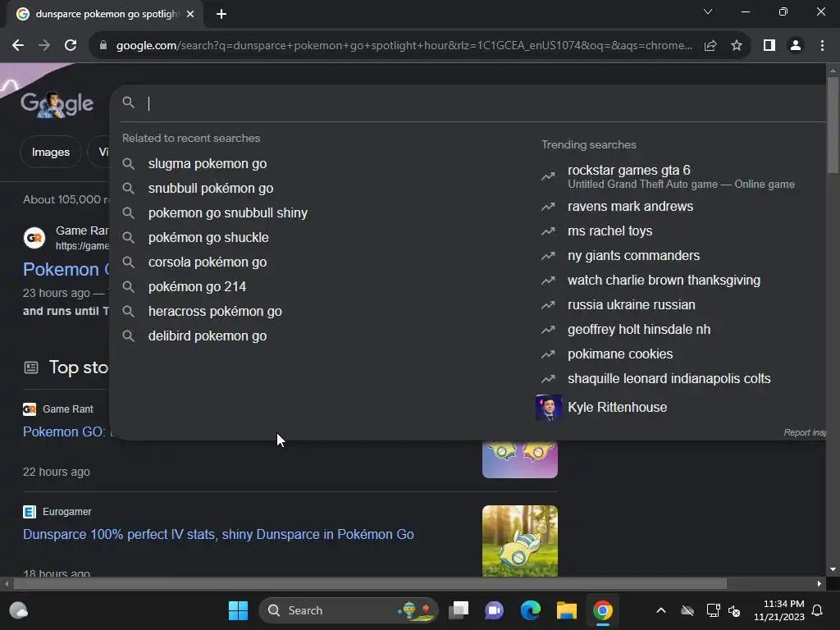
Task: Choose heracross pokémon go suggestion
Action: (215, 311)
